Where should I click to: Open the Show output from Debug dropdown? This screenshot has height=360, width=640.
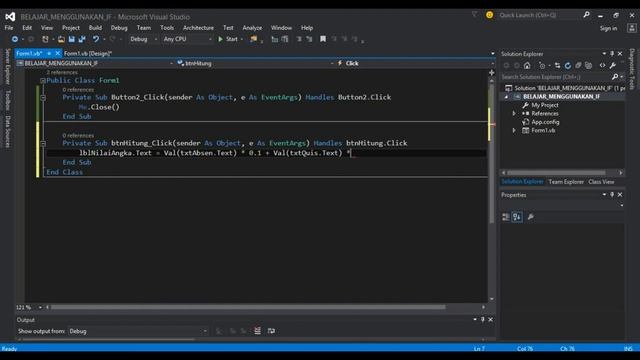[138, 331]
